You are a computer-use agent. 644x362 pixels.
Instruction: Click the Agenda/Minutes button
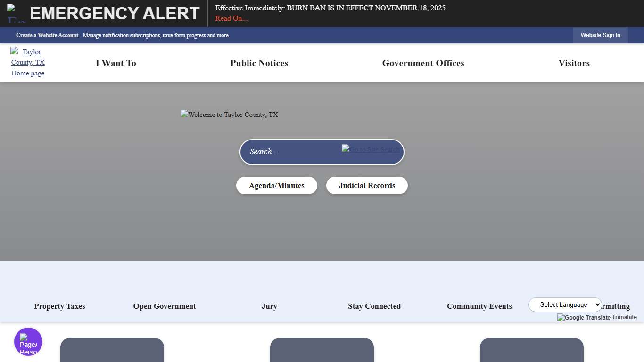point(276,185)
